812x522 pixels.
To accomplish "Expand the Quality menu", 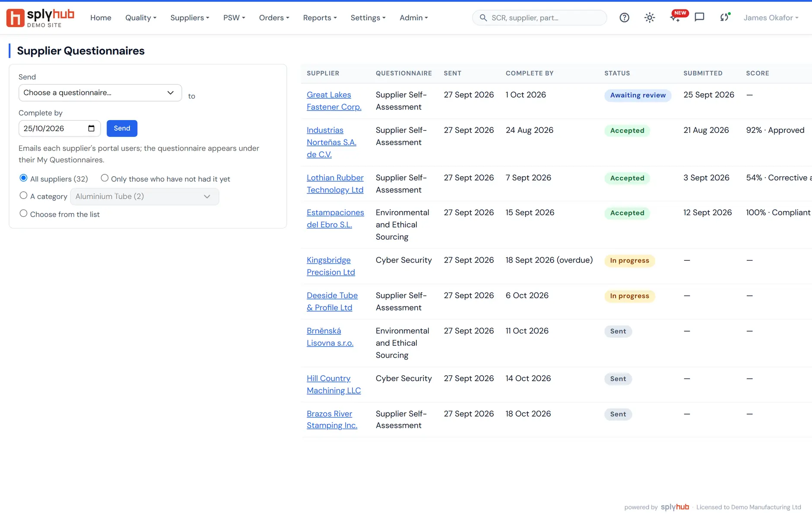I will 141,18.
